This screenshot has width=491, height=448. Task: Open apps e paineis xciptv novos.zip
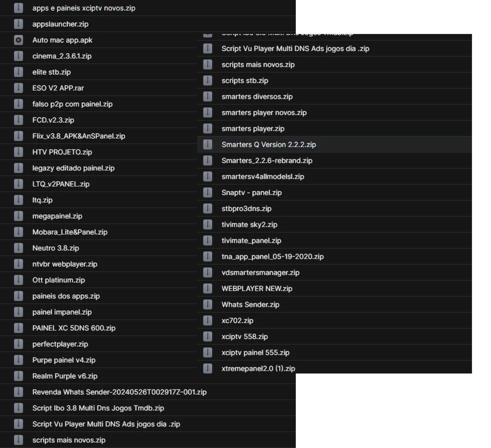pos(84,8)
